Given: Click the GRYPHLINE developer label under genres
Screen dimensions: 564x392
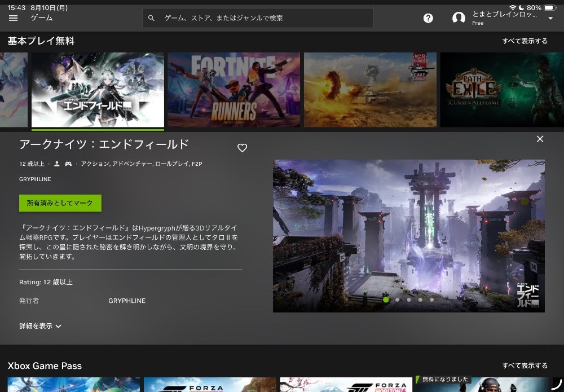Looking at the screenshot, I should click(35, 179).
